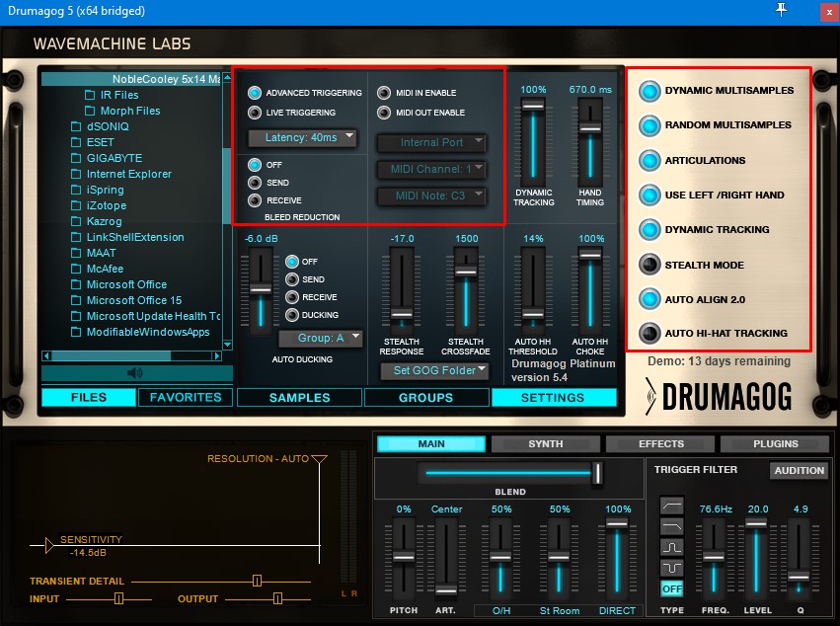Click the Blend slider handle

point(597,473)
